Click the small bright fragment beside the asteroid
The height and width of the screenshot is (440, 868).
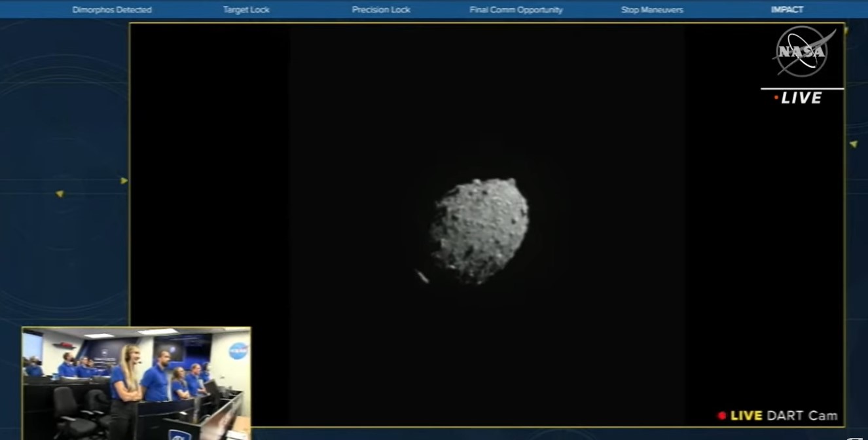[x=422, y=277]
